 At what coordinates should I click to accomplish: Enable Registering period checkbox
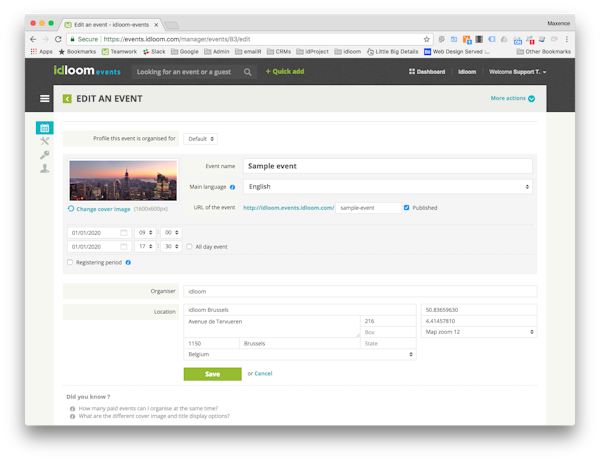coord(70,262)
